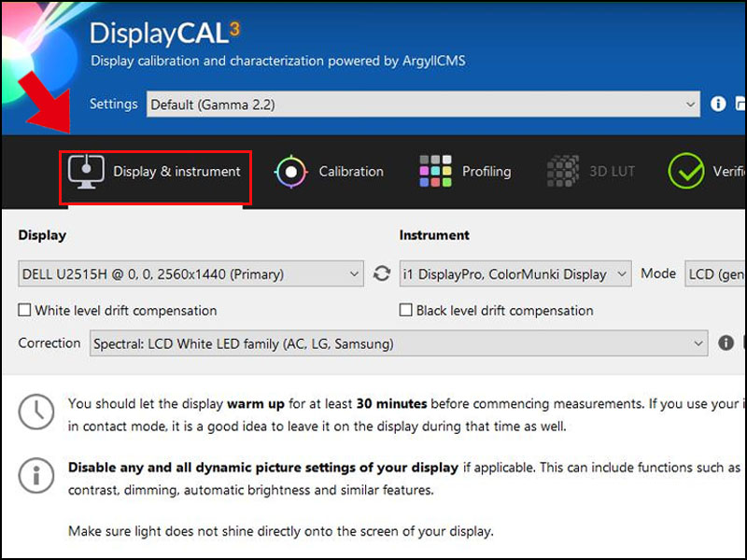Click the clock warm-up icon

point(36,412)
